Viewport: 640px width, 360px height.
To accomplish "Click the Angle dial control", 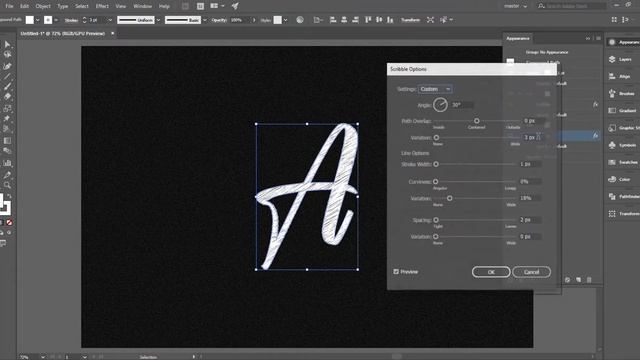I will (x=440, y=105).
